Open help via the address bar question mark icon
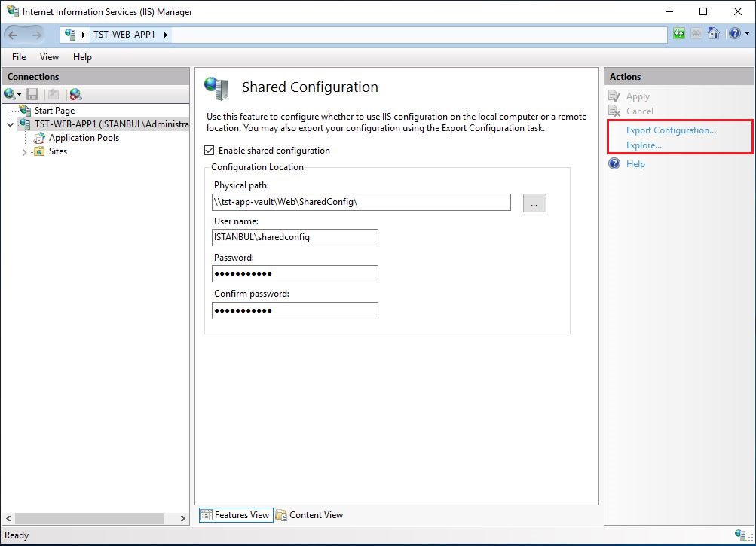The image size is (756, 546). point(734,34)
